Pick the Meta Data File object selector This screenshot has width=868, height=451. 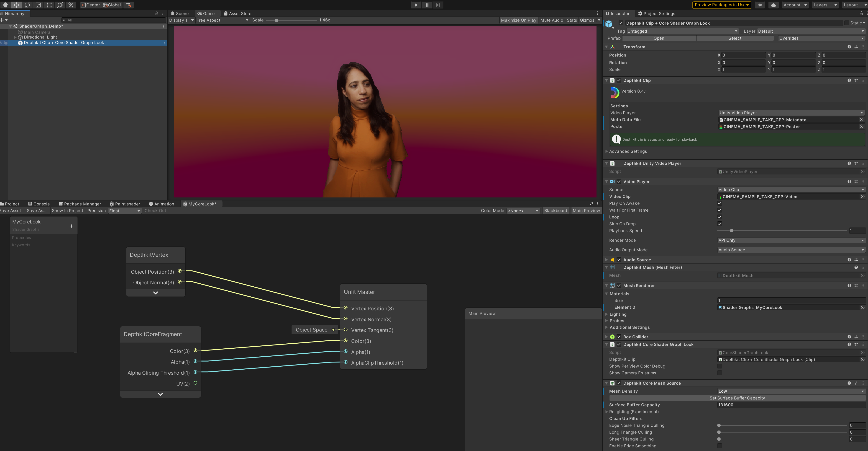tap(862, 120)
